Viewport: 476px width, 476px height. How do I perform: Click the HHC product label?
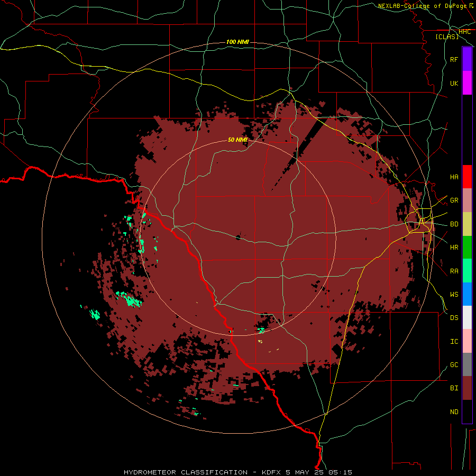(465, 32)
